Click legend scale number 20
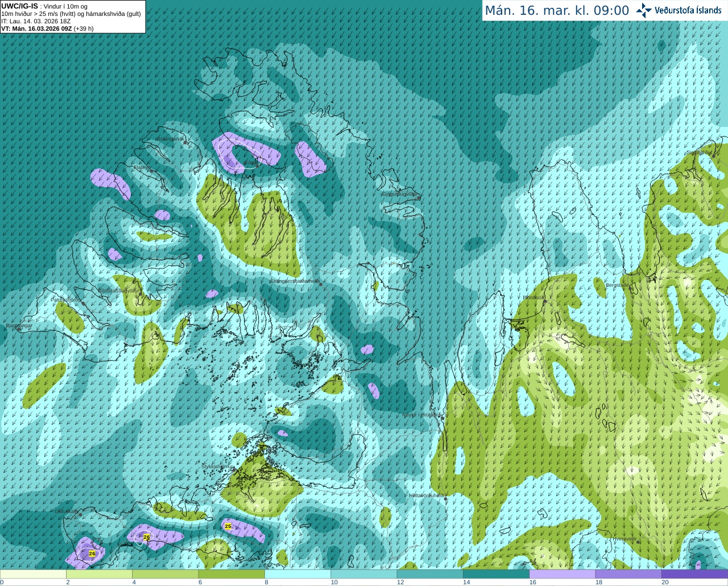The height and width of the screenshot is (586, 728). tap(665, 582)
